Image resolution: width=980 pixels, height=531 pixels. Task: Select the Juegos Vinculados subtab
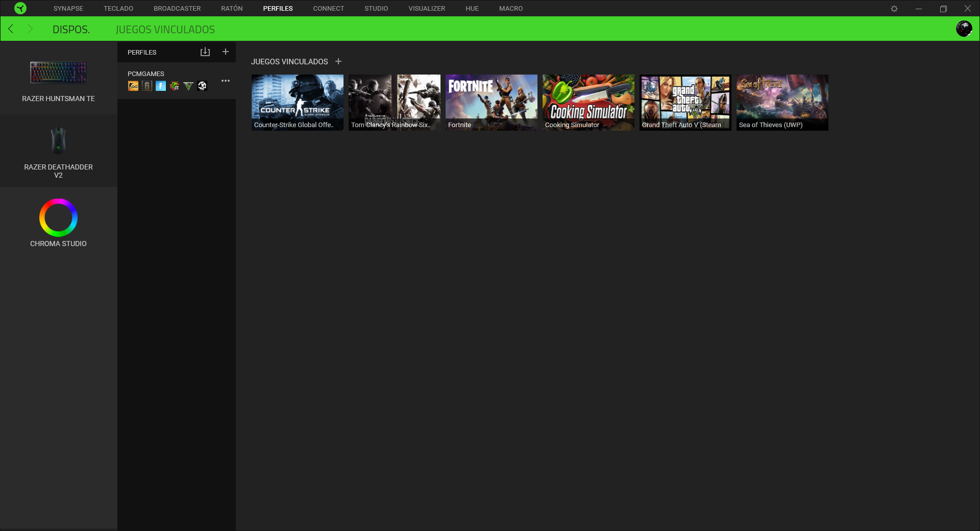click(x=165, y=30)
